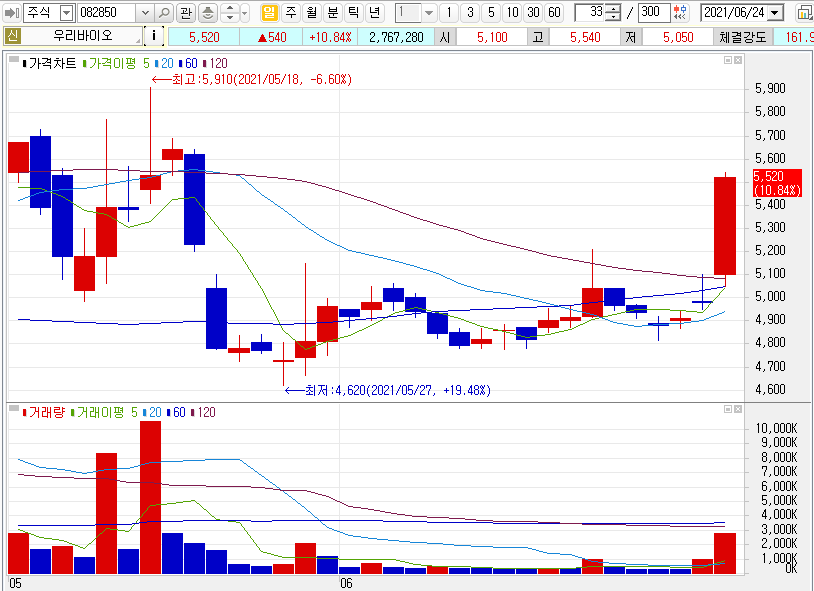Click the 거래량 volume legend label

click(44, 412)
